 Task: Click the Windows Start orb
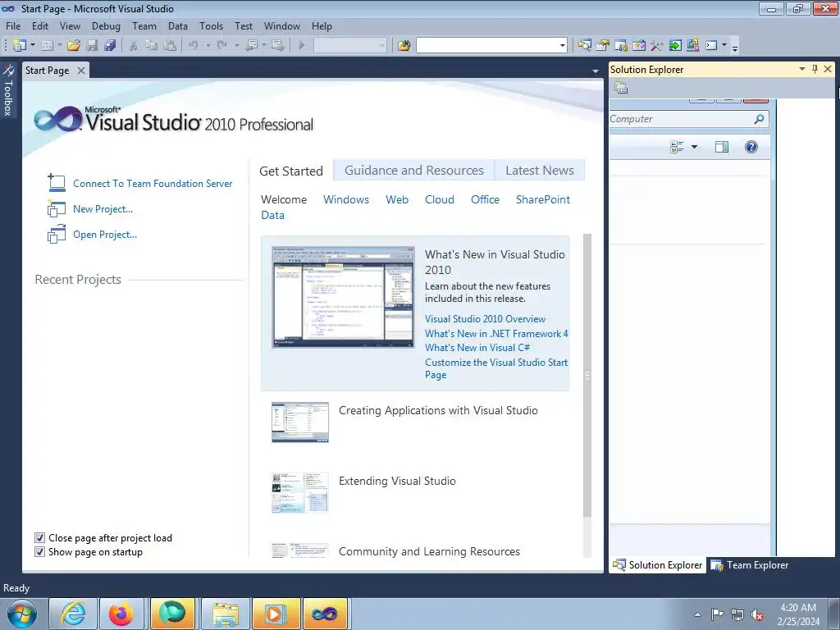click(22, 614)
